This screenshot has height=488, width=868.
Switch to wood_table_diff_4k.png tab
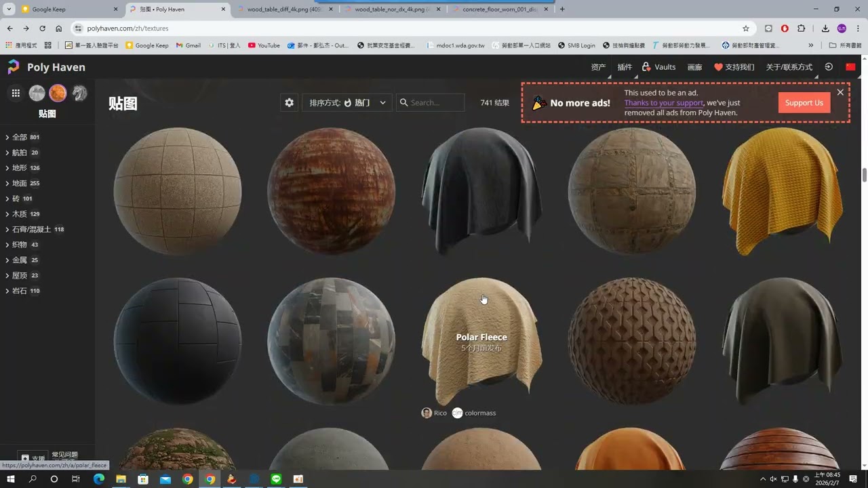(x=284, y=9)
